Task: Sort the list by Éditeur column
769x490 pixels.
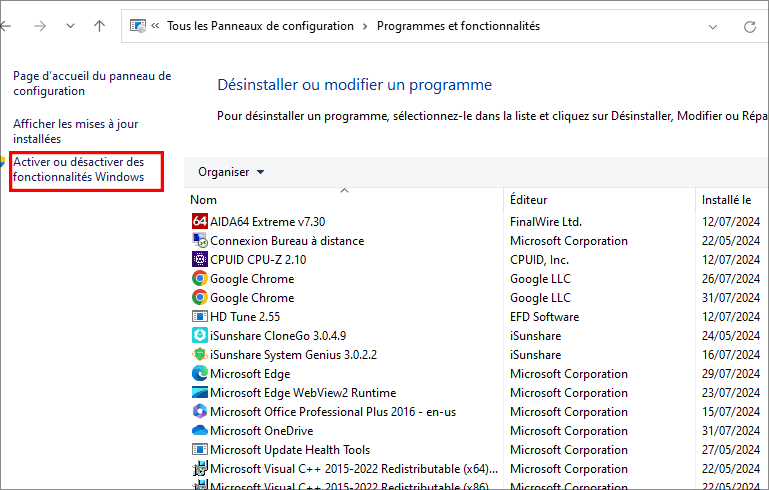Action: coord(528,200)
